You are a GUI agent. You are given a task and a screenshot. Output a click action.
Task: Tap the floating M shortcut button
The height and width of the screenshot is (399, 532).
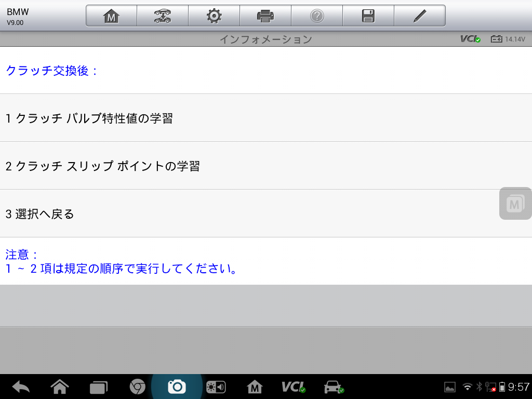click(515, 203)
